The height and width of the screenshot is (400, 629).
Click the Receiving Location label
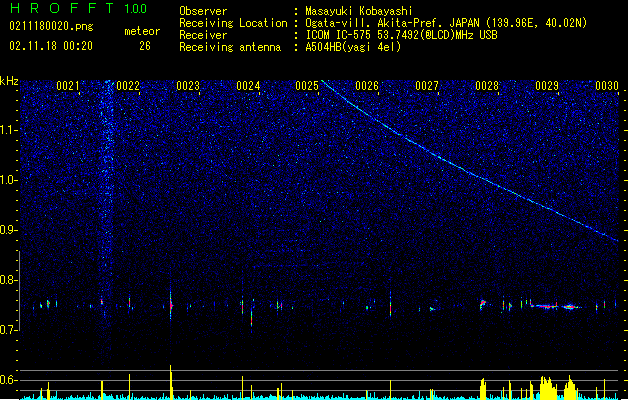click(233, 23)
